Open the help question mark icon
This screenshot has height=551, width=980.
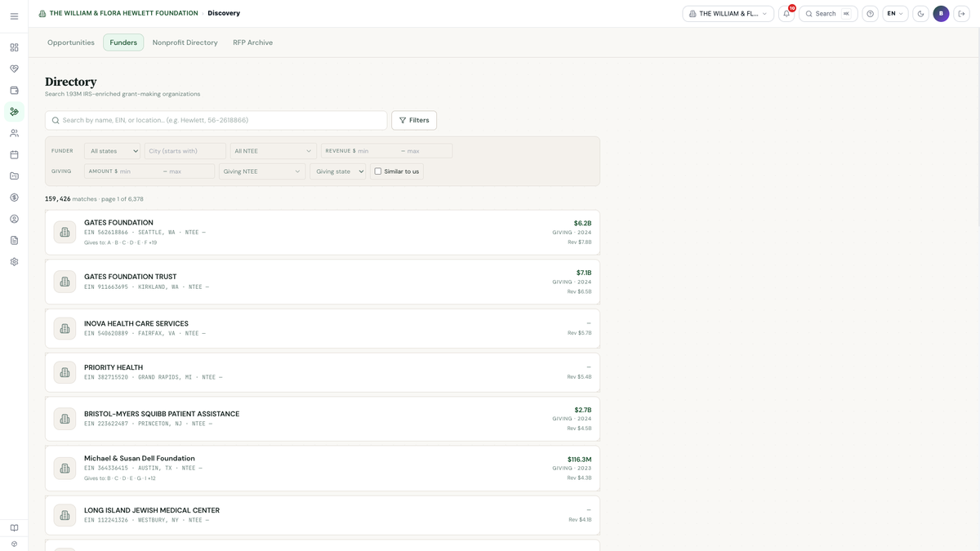coord(871,14)
